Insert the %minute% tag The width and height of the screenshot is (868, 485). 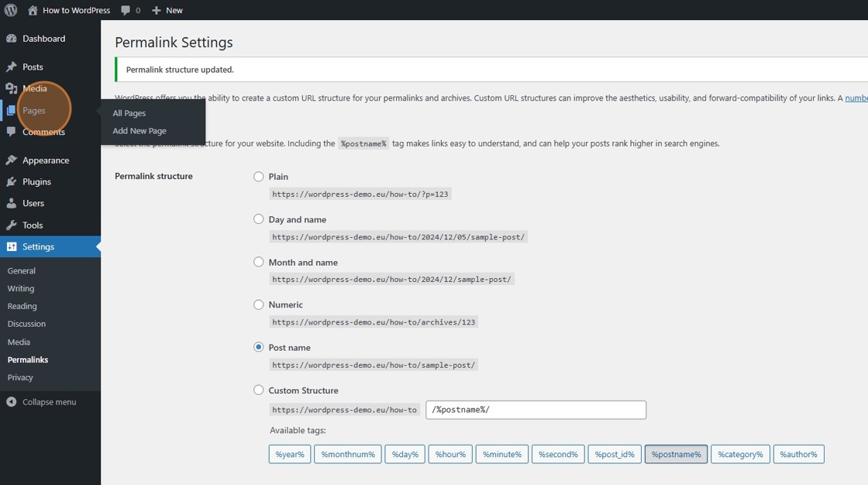502,454
